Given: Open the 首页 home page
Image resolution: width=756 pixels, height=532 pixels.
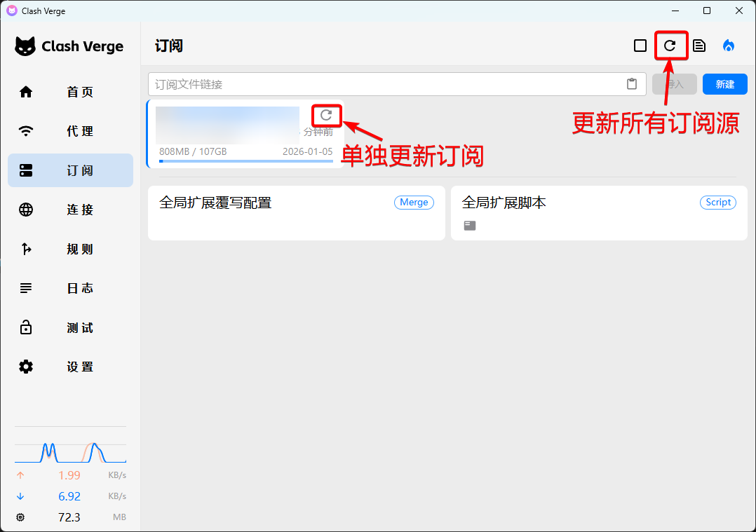Looking at the screenshot, I should click(x=70, y=92).
